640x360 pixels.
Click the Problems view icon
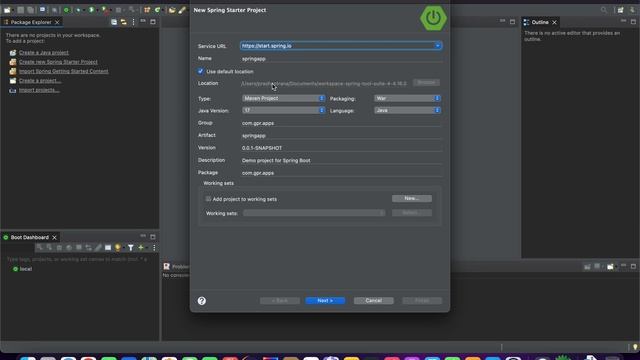click(167, 267)
